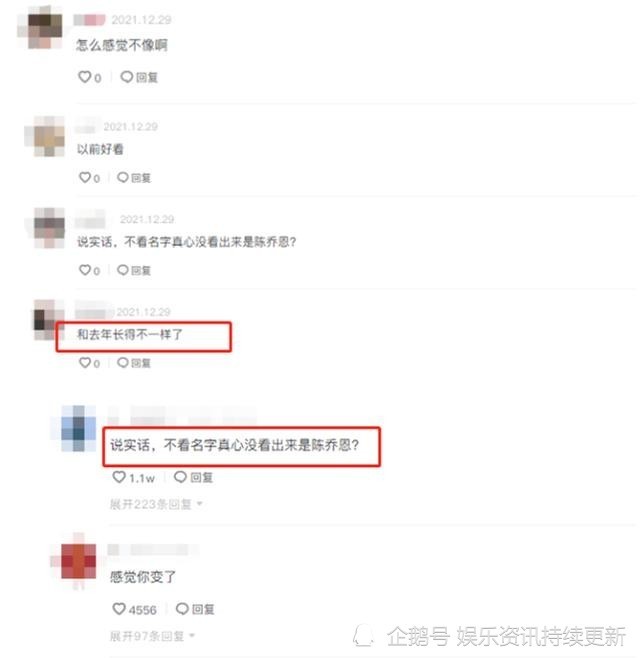Click the red-boxed text "和去年长得不一样了"
The width and height of the screenshot is (640, 658).
pyautogui.click(x=130, y=334)
